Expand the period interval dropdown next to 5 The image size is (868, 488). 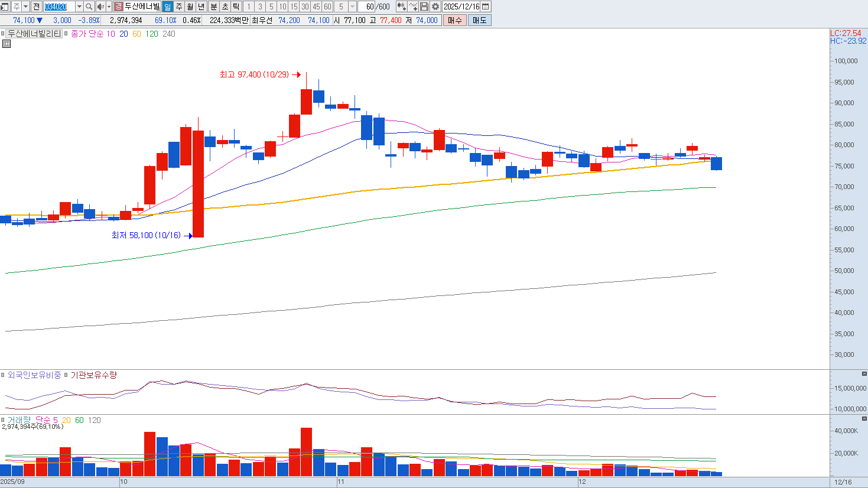pyautogui.click(x=353, y=6)
